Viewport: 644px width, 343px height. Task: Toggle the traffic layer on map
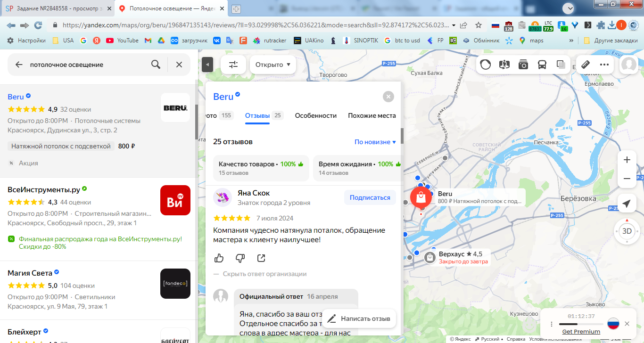point(486,65)
